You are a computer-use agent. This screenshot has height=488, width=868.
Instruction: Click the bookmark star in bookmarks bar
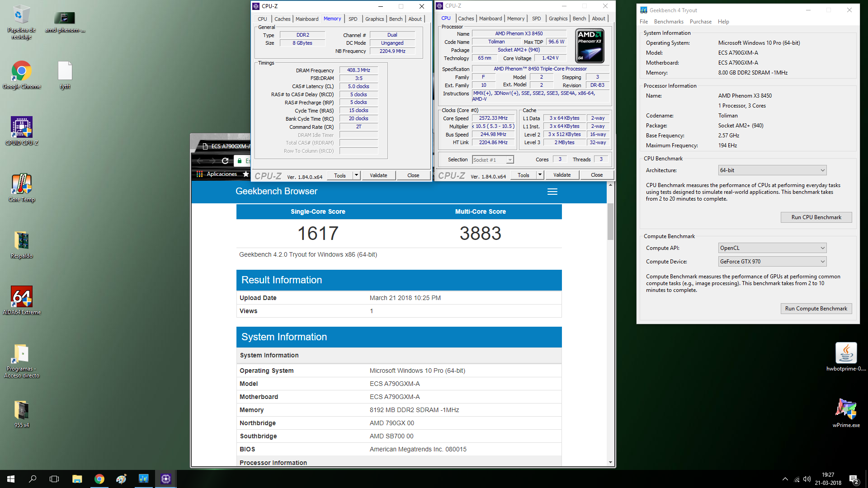coord(245,174)
